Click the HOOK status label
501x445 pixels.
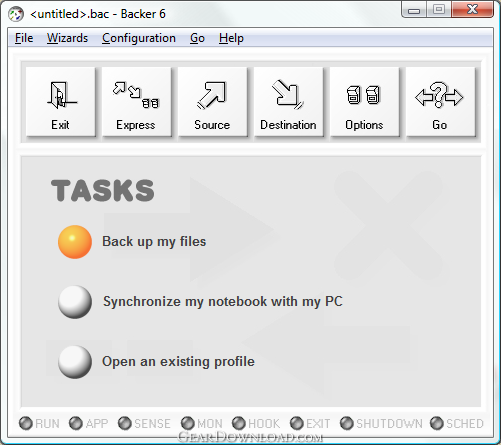tap(264, 424)
